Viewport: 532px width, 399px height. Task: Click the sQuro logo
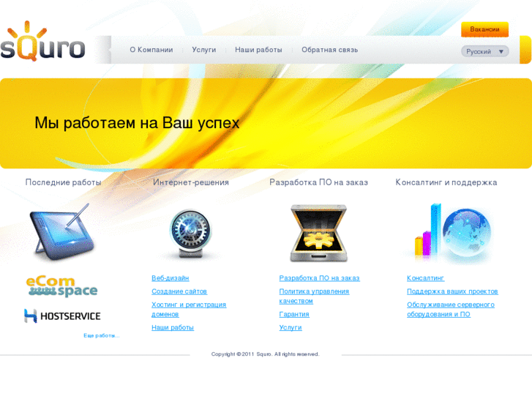click(x=42, y=42)
